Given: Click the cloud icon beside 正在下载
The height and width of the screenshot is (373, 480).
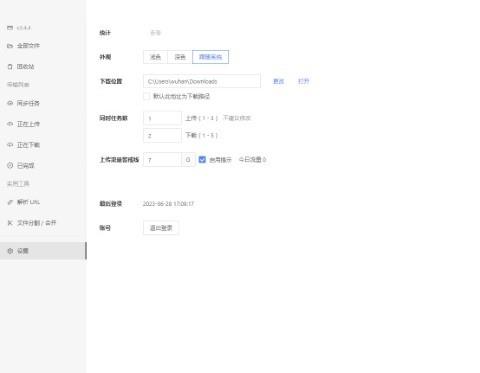Looking at the screenshot, I should click(x=10, y=145).
